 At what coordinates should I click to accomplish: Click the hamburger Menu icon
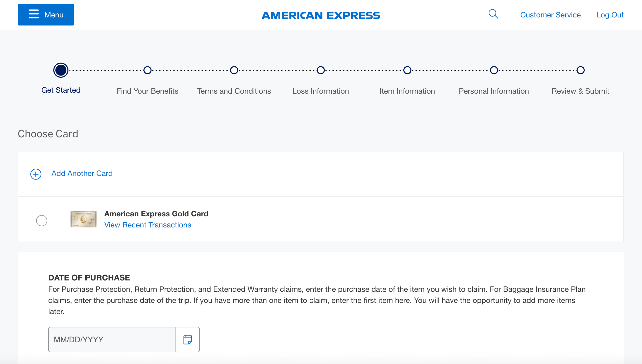[34, 14]
